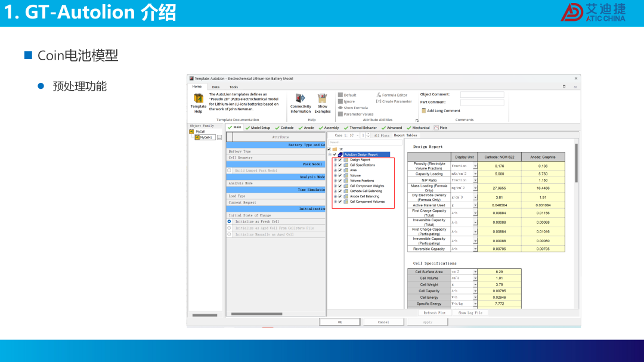
Task: Expand the Design Report tree node
Action: click(x=335, y=160)
